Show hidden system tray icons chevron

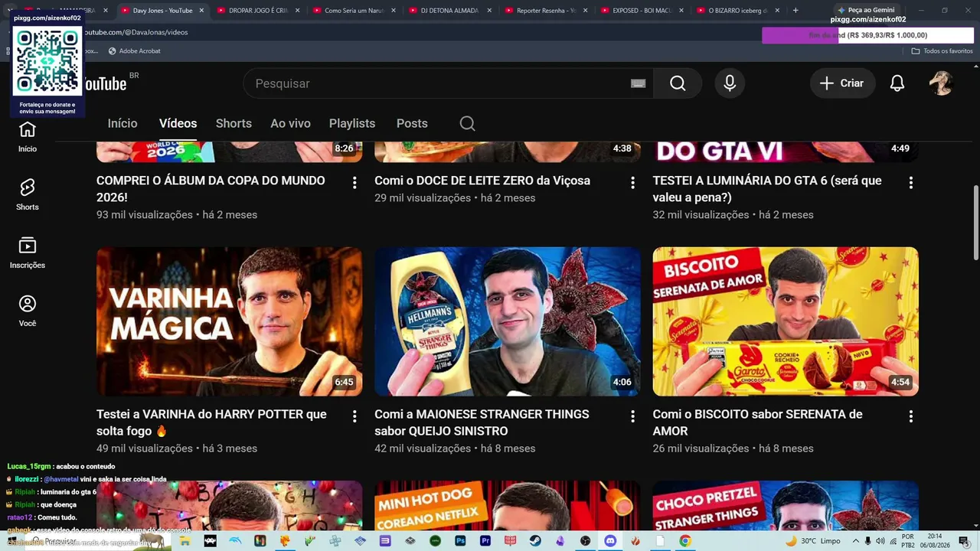pos(856,541)
